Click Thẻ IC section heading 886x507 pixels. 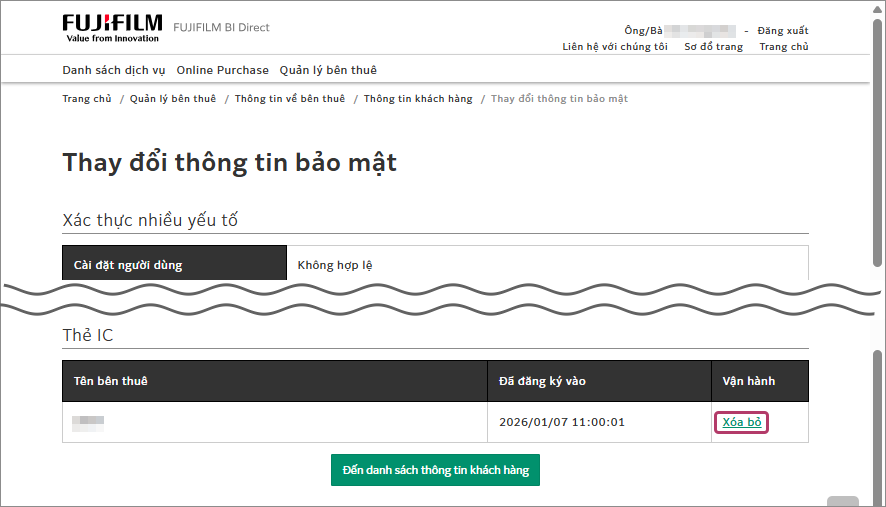coord(88,335)
